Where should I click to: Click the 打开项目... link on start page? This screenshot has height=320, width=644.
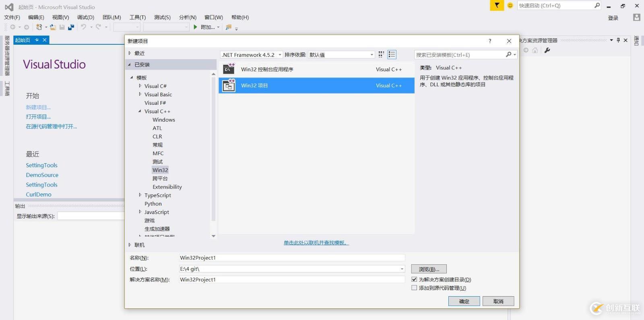[x=38, y=117]
